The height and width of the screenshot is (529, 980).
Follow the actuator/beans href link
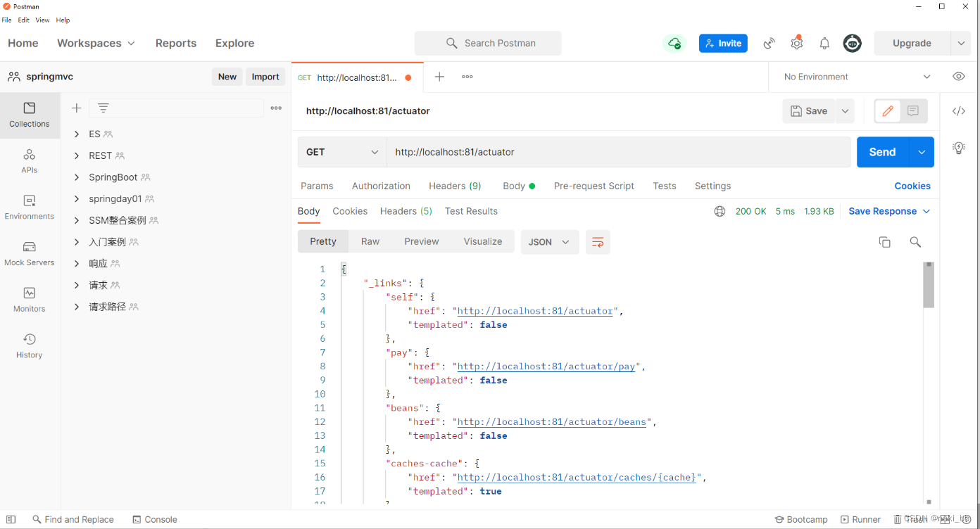pyautogui.click(x=551, y=421)
